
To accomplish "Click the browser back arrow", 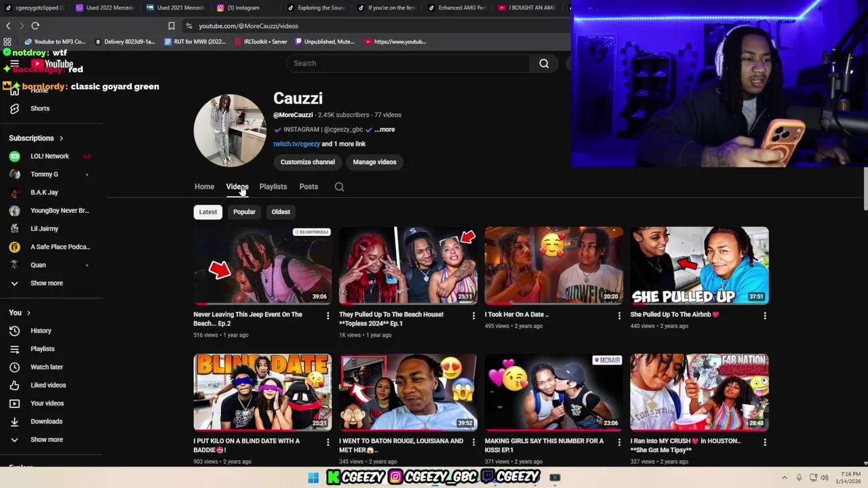I will tap(8, 26).
